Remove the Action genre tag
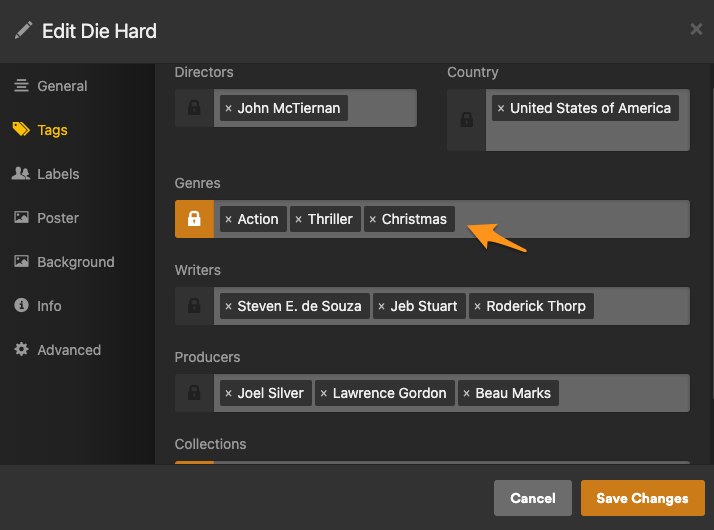Viewport: 714px width, 530px height. 229,219
